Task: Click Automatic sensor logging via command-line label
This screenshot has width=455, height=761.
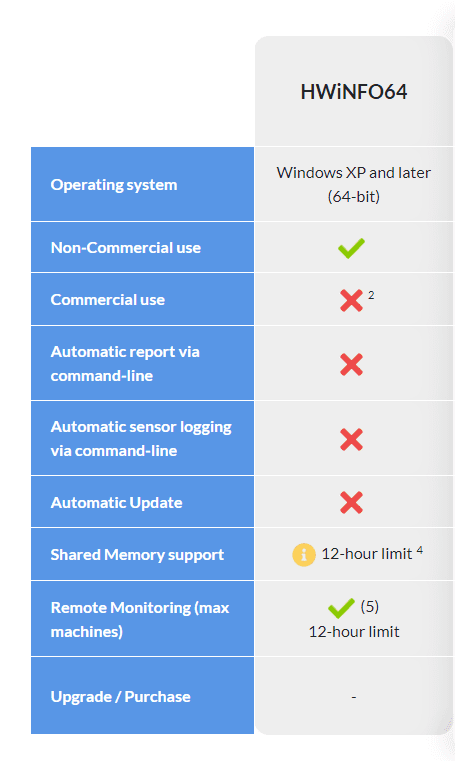Action: click(x=141, y=439)
